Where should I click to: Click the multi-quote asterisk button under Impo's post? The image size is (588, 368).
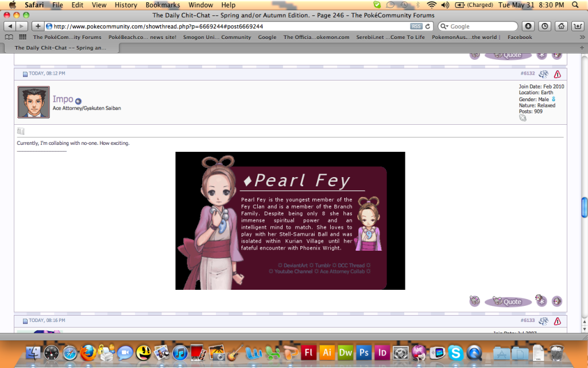click(541, 300)
